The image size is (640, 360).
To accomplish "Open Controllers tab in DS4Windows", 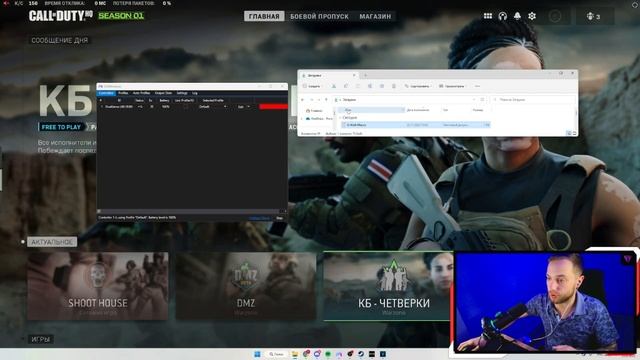I will pyautogui.click(x=106, y=93).
